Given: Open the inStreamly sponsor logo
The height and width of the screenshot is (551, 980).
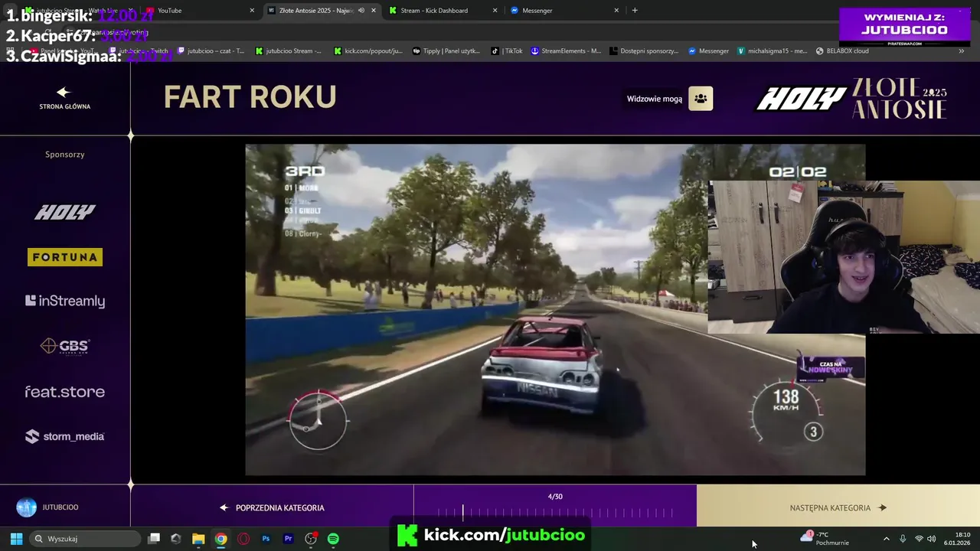Looking at the screenshot, I should (65, 301).
